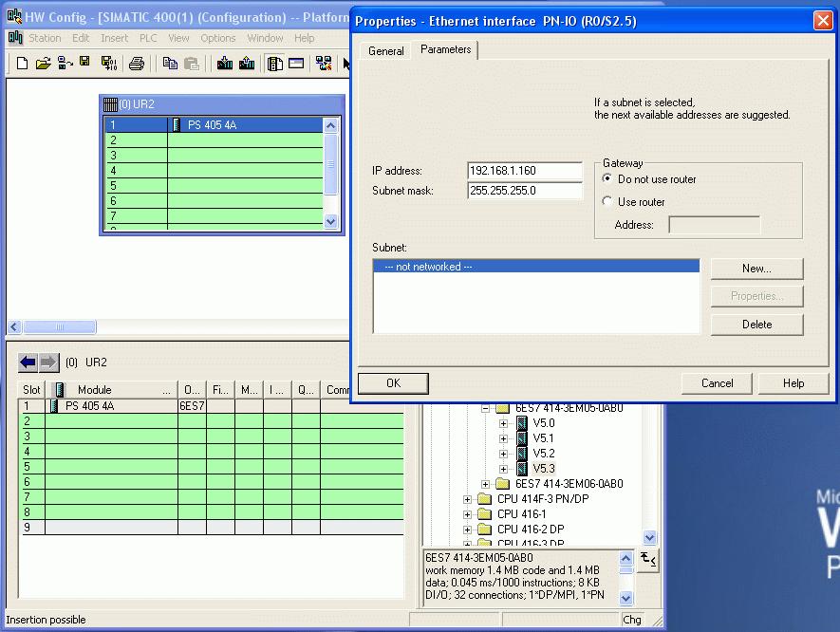Screen dimensions: 840x632
Task: Select the Use router option
Action: [x=607, y=201]
